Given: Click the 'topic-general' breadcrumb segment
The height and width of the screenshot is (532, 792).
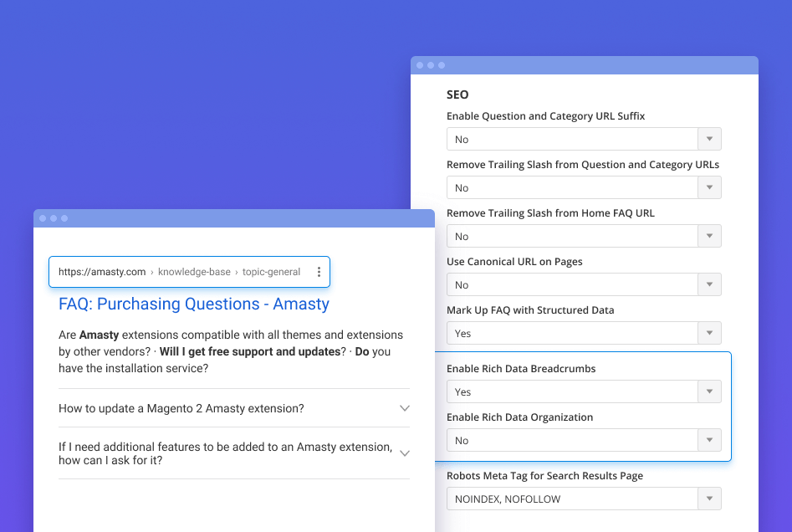Looking at the screenshot, I should [x=271, y=272].
